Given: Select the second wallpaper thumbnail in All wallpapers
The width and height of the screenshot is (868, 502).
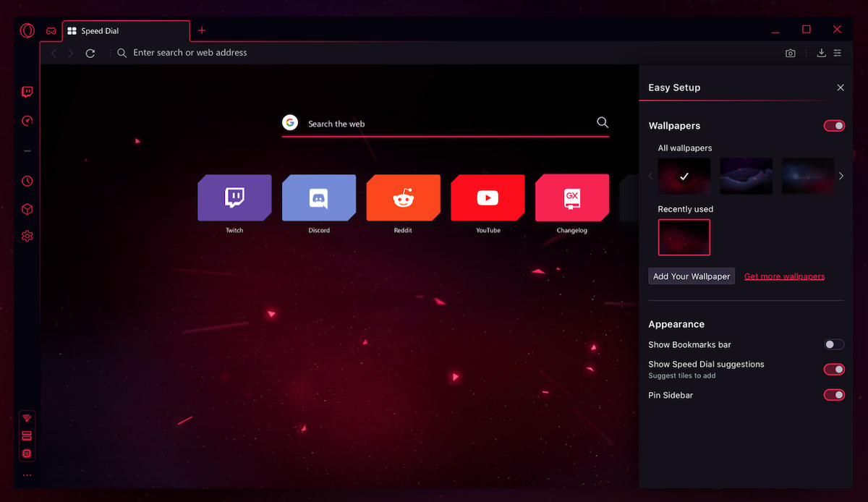Looking at the screenshot, I should point(746,176).
